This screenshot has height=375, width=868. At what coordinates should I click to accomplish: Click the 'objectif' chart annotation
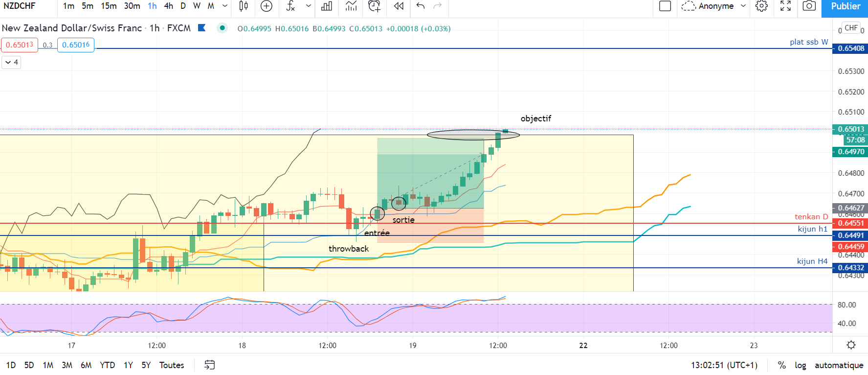535,118
